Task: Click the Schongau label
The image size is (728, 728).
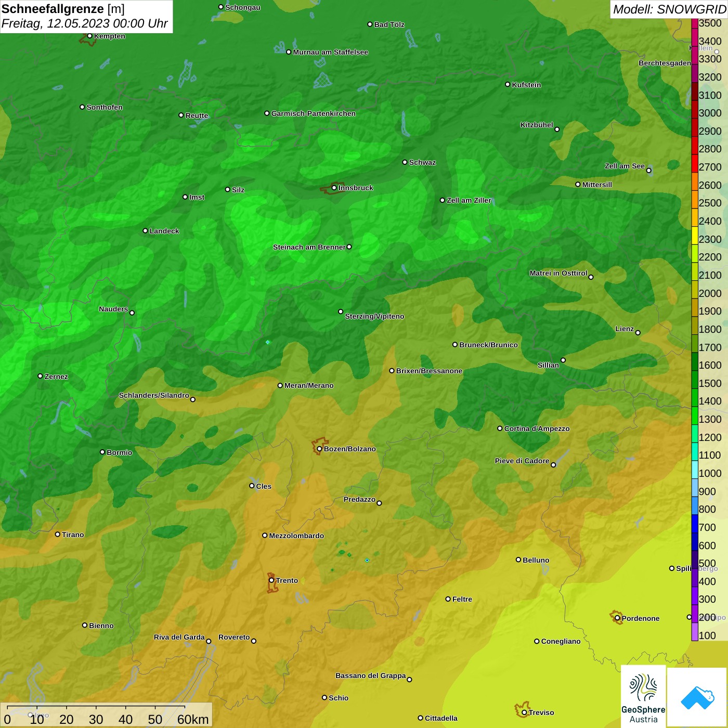Action: click(x=243, y=7)
